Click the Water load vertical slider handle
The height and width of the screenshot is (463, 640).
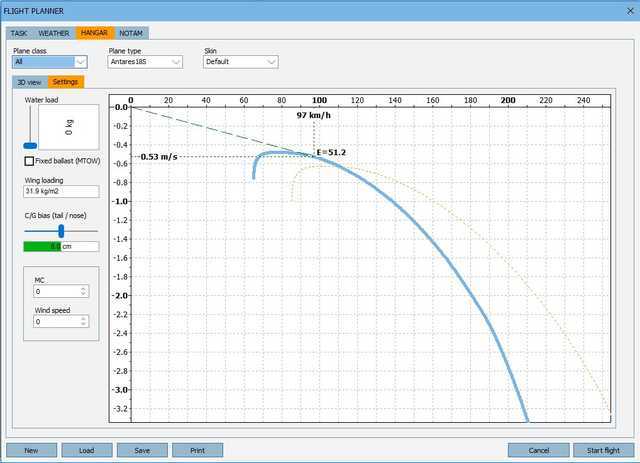(x=30, y=145)
